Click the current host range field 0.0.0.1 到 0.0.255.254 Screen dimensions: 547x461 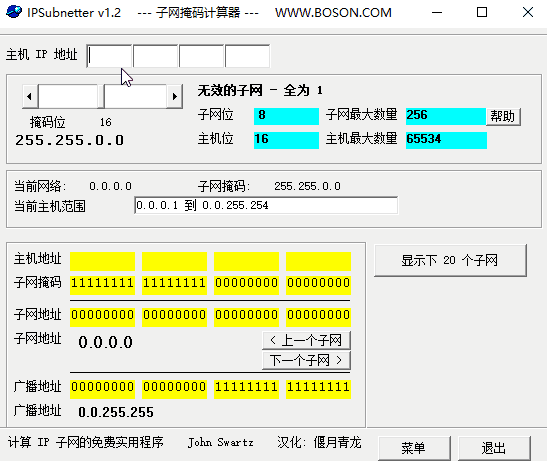266,205
